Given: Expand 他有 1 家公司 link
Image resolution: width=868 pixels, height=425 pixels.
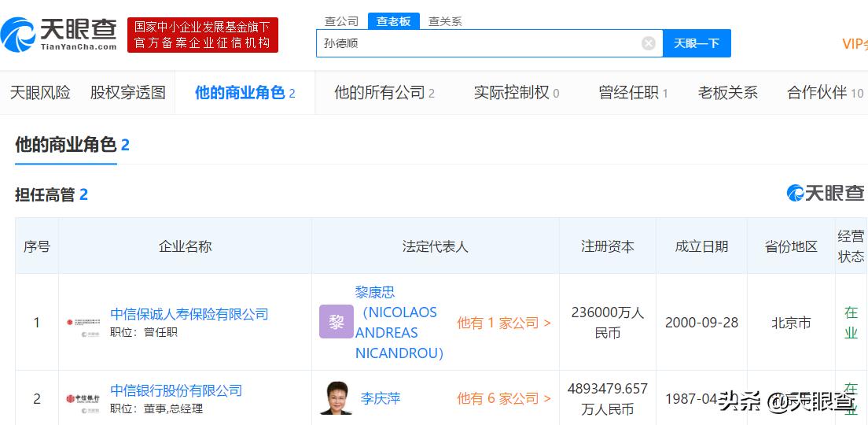Looking at the screenshot, I should pos(504,323).
